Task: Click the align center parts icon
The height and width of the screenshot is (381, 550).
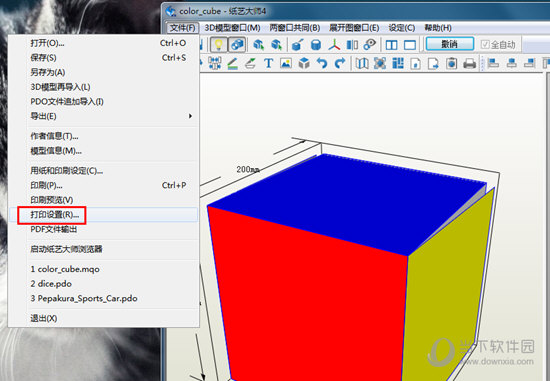Action: point(511,64)
